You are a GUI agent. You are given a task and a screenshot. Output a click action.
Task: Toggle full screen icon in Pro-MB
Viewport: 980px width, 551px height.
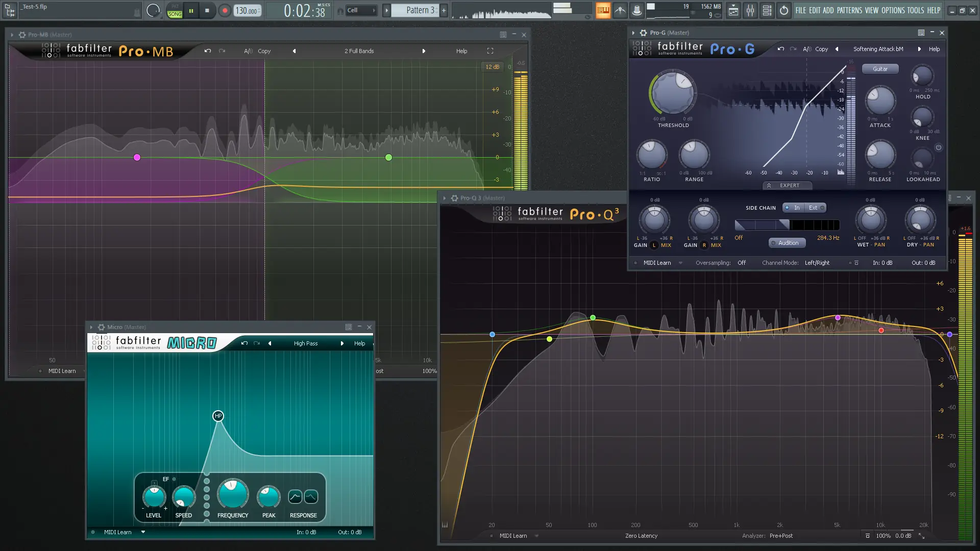[490, 51]
